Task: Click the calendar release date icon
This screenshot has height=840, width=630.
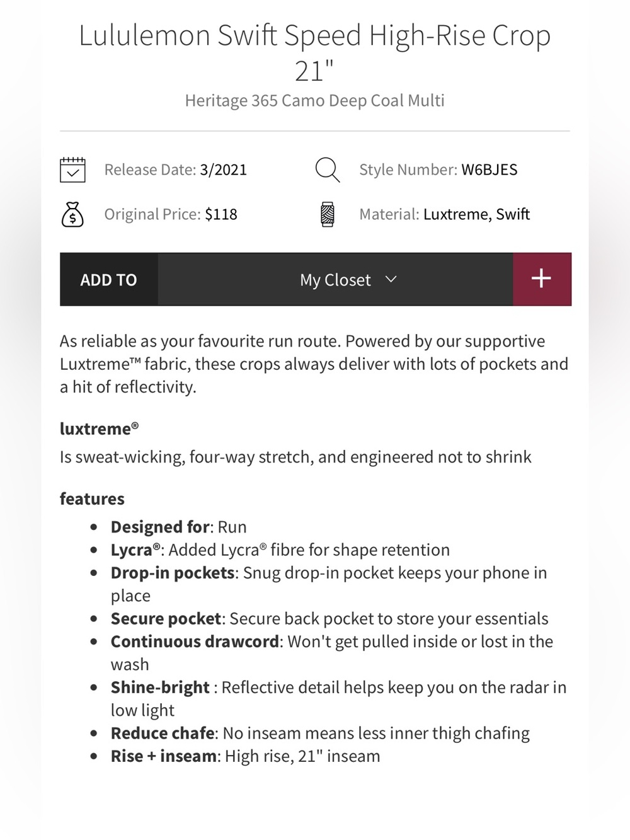Action: (72, 170)
